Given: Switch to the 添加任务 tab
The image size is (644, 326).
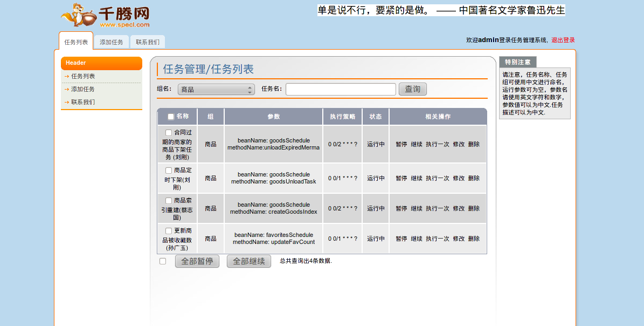Looking at the screenshot, I should click(112, 42).
